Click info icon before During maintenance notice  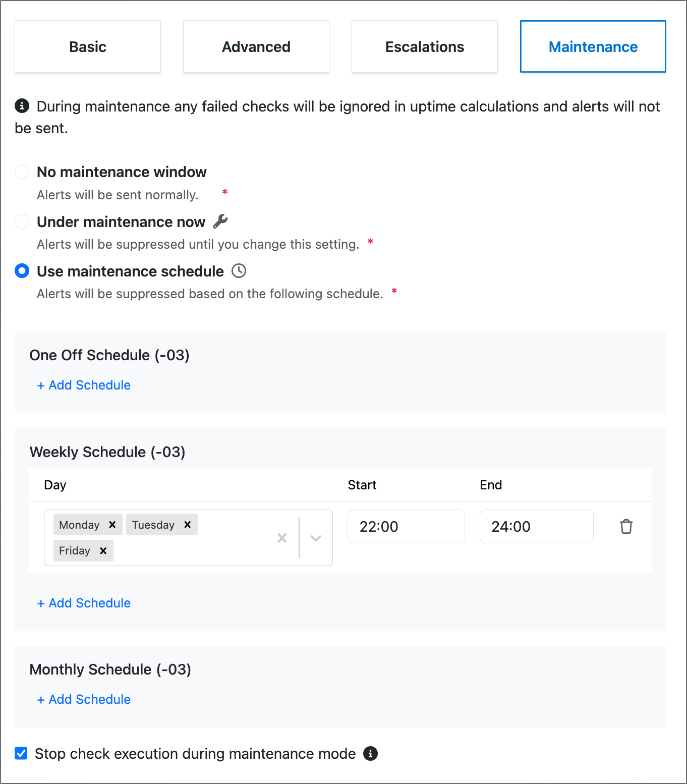(x=22, y=106)
